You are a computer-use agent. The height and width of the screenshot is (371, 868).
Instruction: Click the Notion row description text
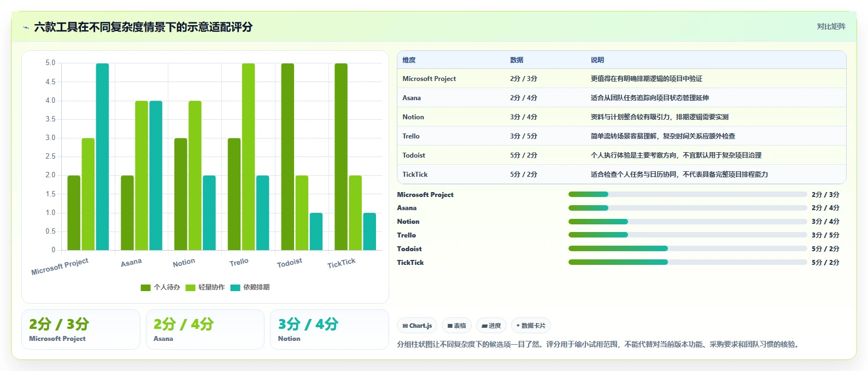click(659, 117)
